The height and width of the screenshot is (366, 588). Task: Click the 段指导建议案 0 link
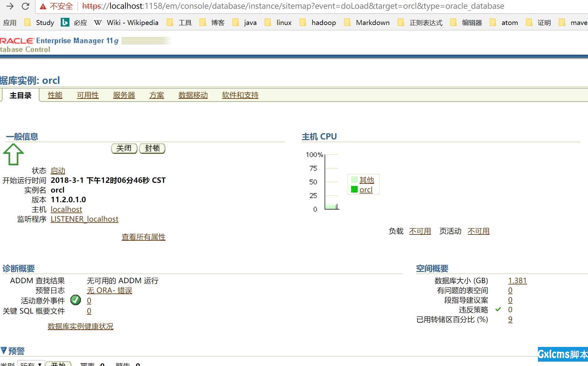click(x=510, y=300)
